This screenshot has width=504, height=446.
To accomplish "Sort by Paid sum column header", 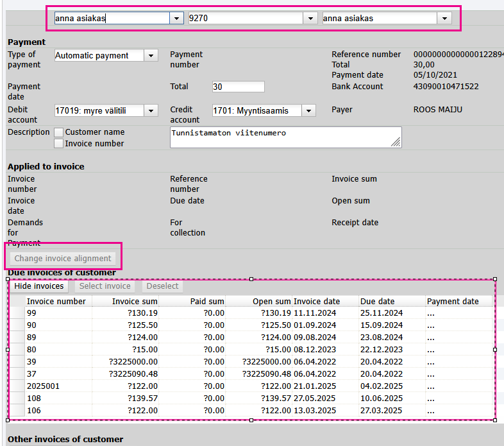I will tap(192, 302).
